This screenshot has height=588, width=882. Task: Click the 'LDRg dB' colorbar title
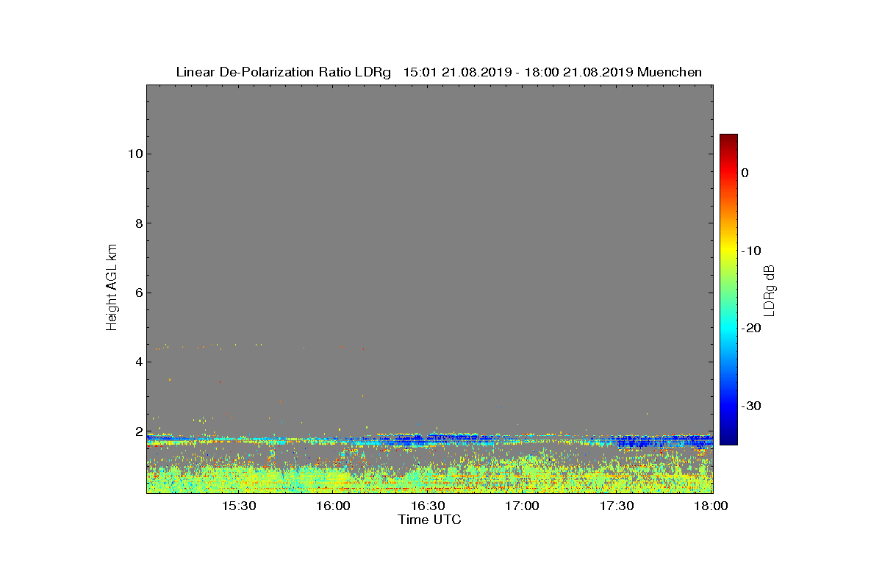[x=770, y=290]
